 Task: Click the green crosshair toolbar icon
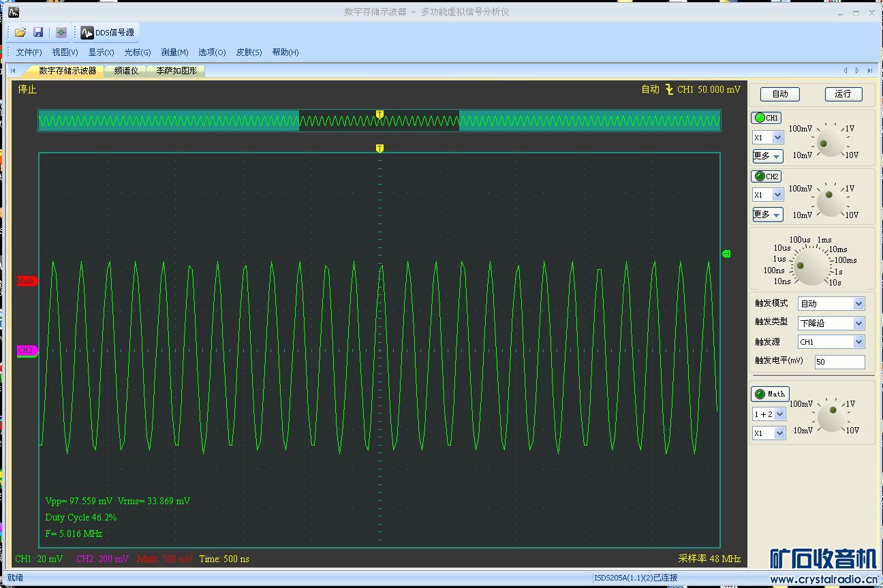click(x=61, y=32)
